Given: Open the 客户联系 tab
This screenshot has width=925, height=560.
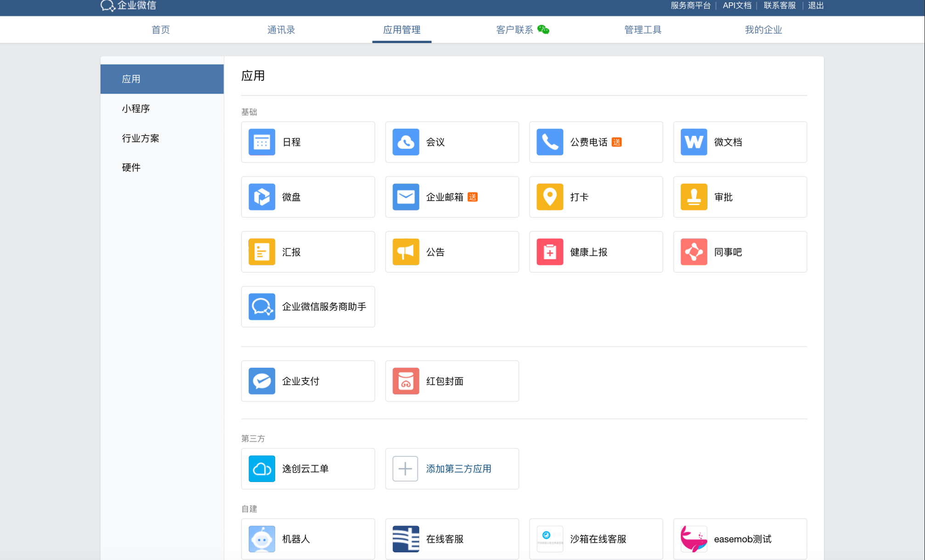Looking at the screenshot, I should [514, 30].
